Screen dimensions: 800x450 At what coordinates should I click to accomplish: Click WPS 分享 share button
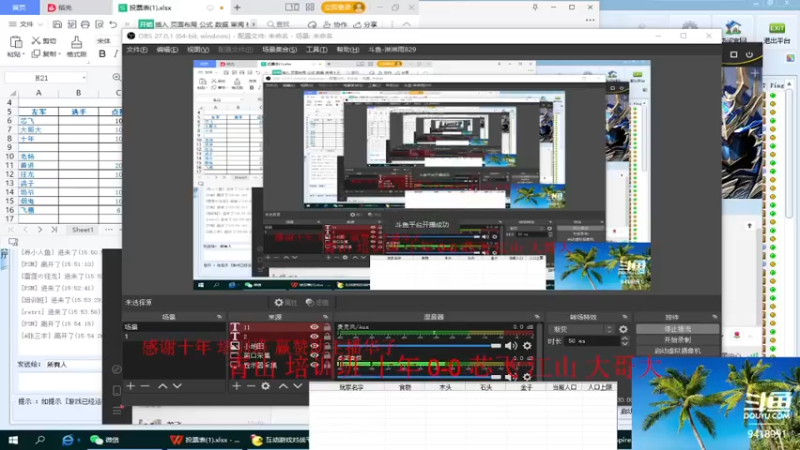pyautogui.click(x=366, y=24)
